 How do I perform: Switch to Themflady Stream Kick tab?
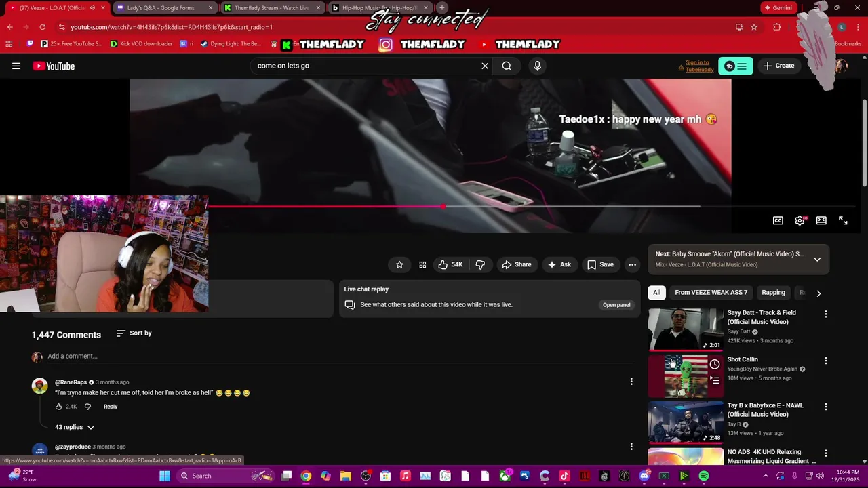[x=272, y=8]
